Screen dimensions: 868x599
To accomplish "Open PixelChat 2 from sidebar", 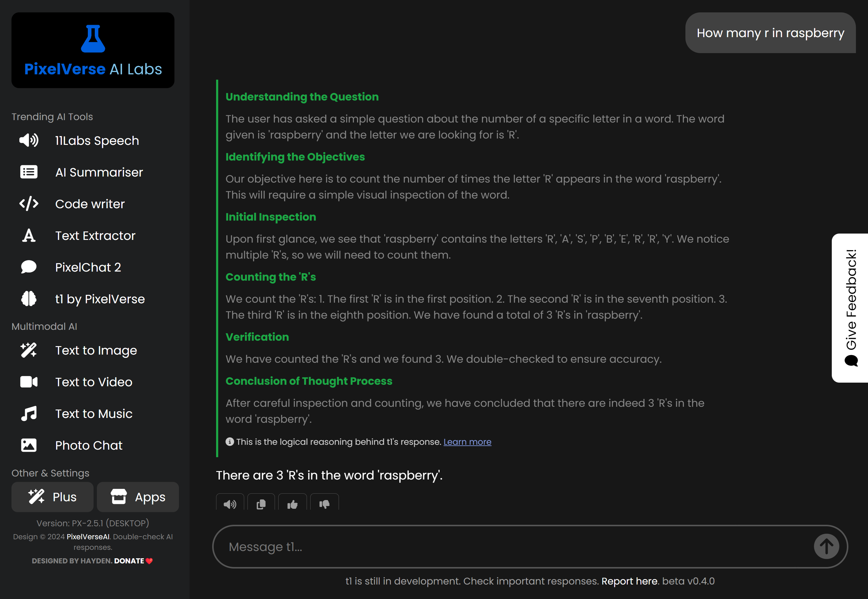I will click(x=88, y=267).
